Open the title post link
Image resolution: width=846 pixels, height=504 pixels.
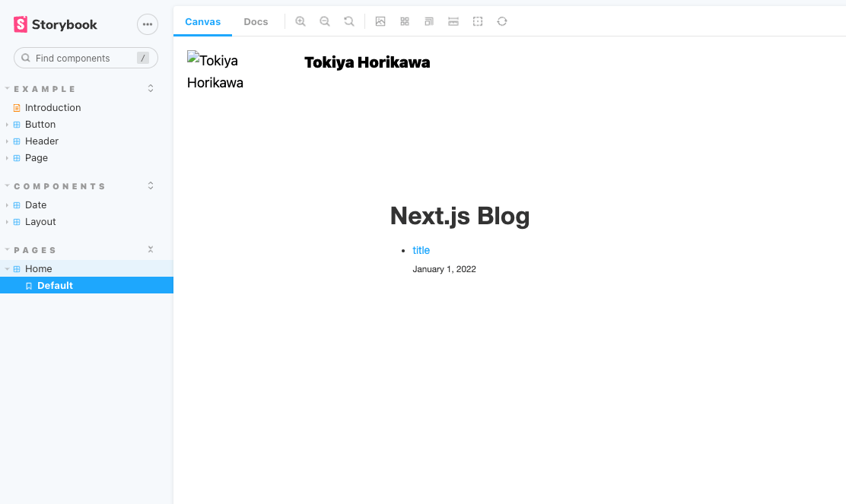pyautogui.click(x=421, y=250)
